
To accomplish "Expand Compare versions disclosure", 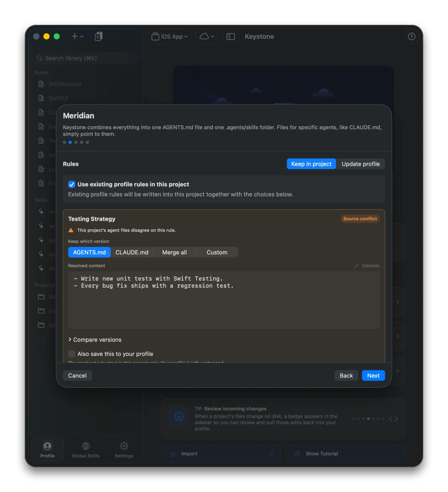I will click(95, 340).
